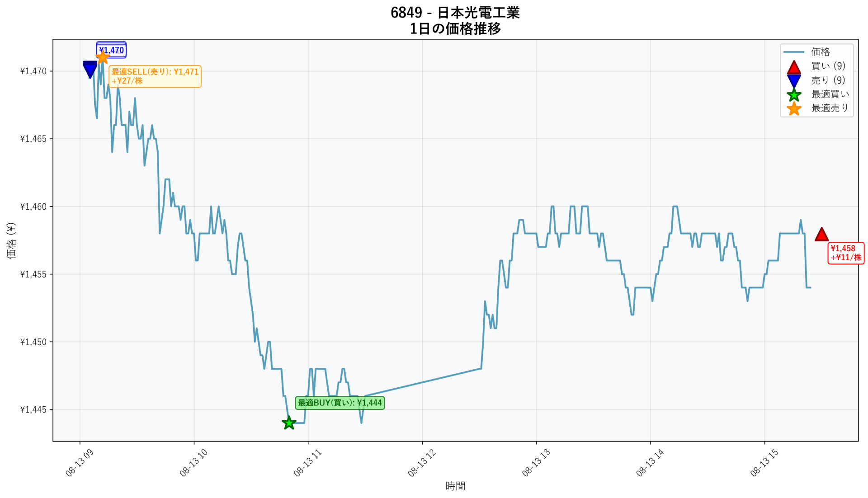Click the x-axis tick 08-13 10
This screenshot has width=868, height=498.
tap(194, 463)
